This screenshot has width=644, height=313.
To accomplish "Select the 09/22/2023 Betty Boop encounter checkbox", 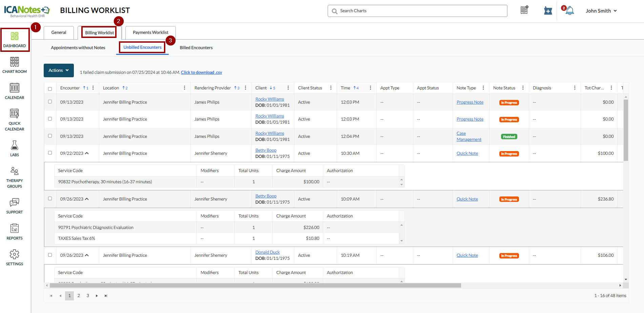I will coord(50,153).
